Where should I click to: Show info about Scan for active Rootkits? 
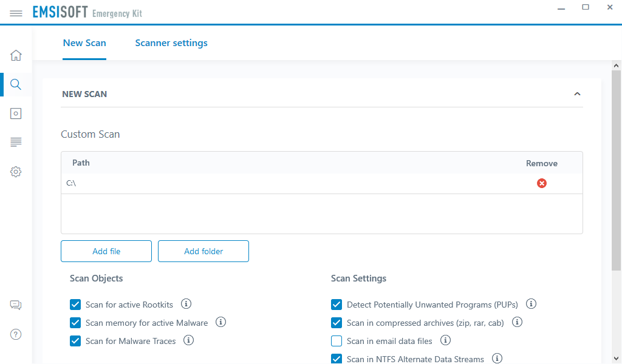(186, 304)
